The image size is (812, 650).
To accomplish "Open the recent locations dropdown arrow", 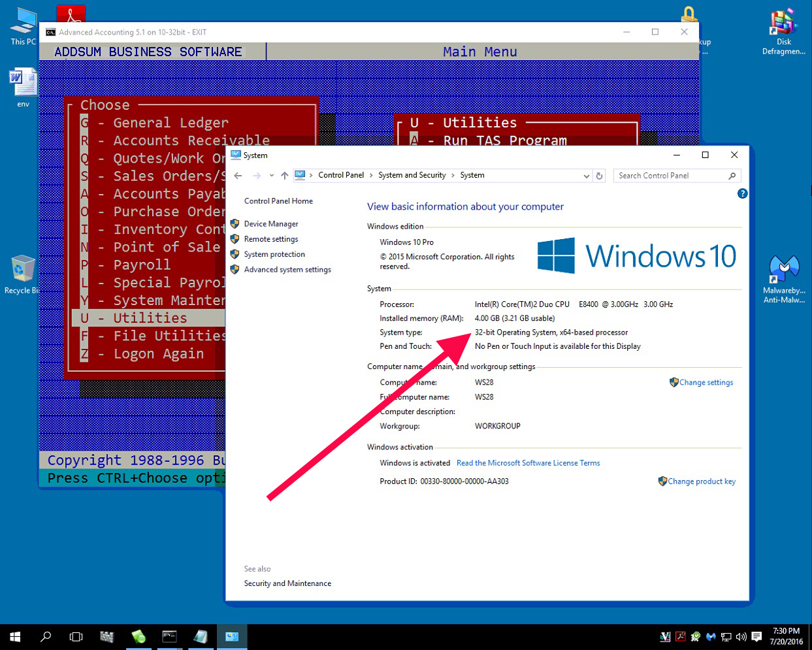I will tap(272, 176).
